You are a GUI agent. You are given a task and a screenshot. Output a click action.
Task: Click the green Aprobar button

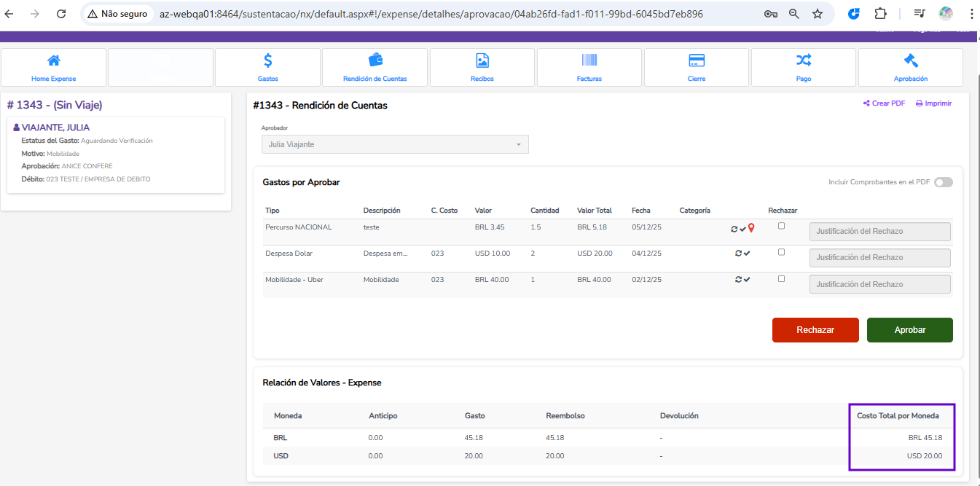(x=909, y=330)
